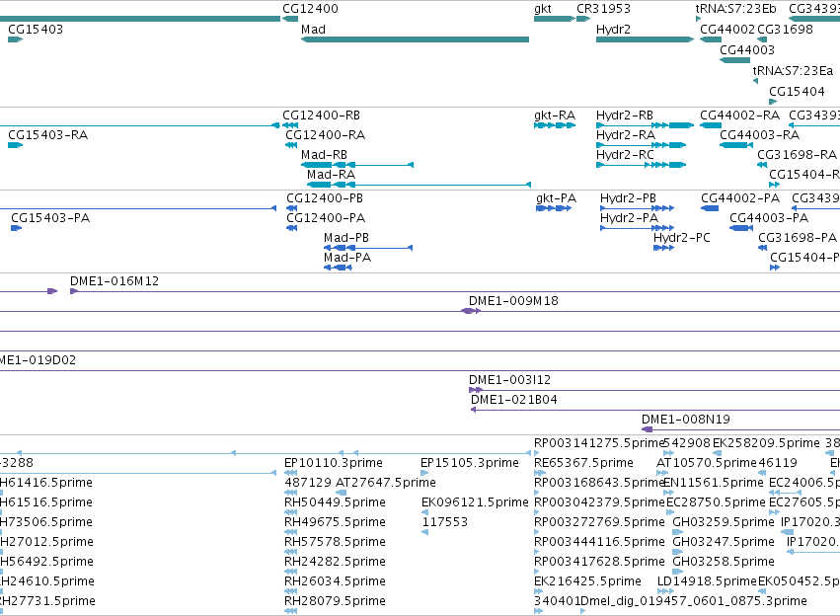The image size is (840, 616).
Task: Select the Hydr2-RB transcript
Action: pos(645,125)
